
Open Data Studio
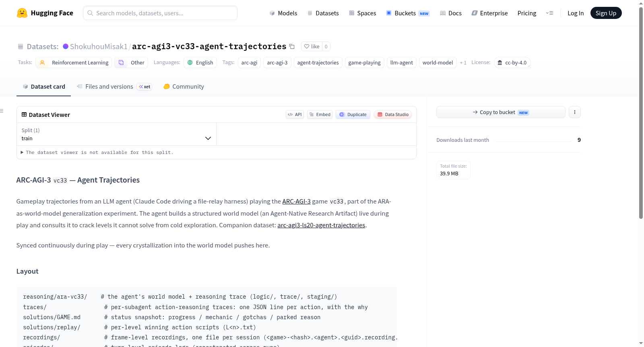click(x=393, y=114)
